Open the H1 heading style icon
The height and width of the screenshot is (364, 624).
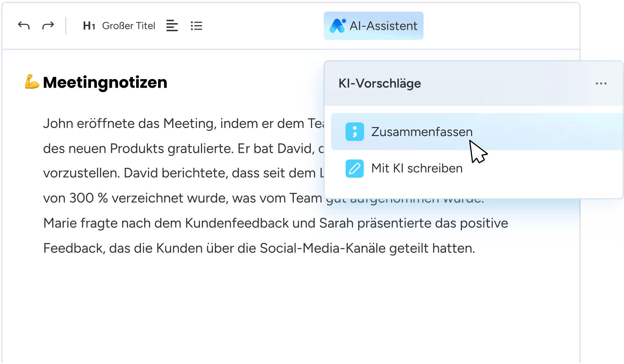tap(89, 26)
